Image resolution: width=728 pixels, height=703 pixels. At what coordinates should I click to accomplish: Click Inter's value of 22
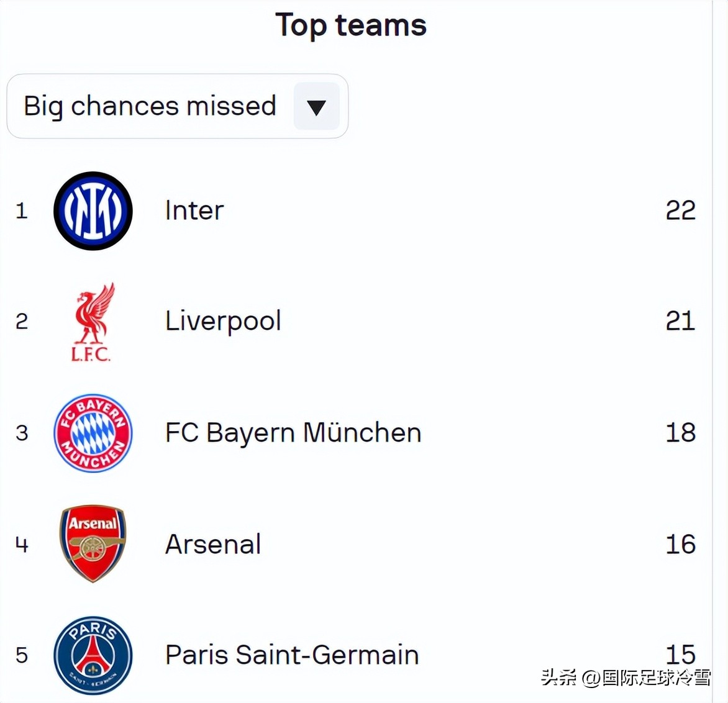680,211
